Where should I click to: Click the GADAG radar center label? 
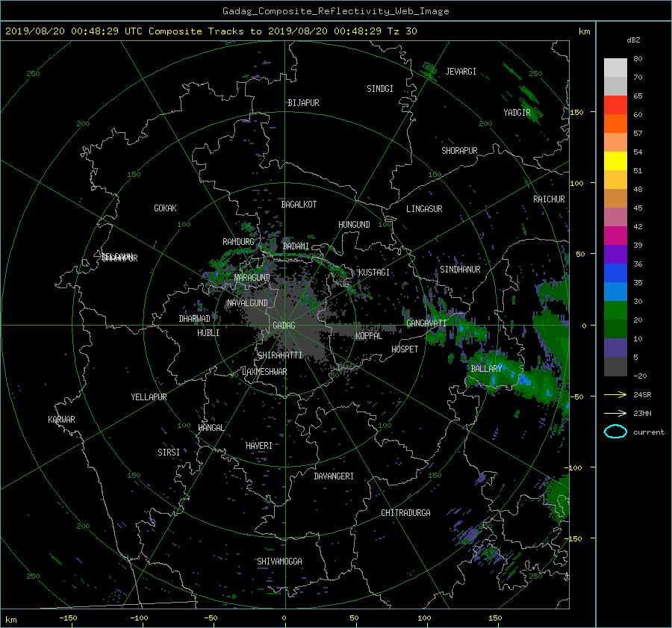pyautogui.click(x=284, y=326)
